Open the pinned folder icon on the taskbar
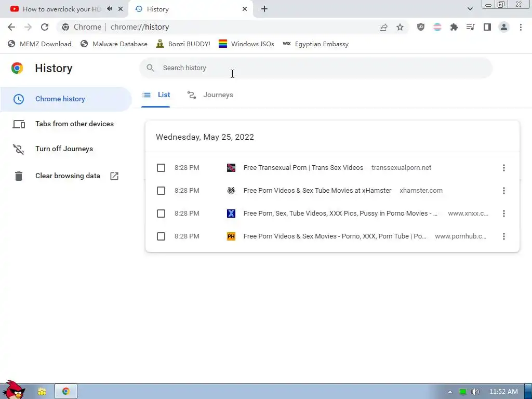The height and width of the screenshot is (399, 532). click(x=42, y=392)
